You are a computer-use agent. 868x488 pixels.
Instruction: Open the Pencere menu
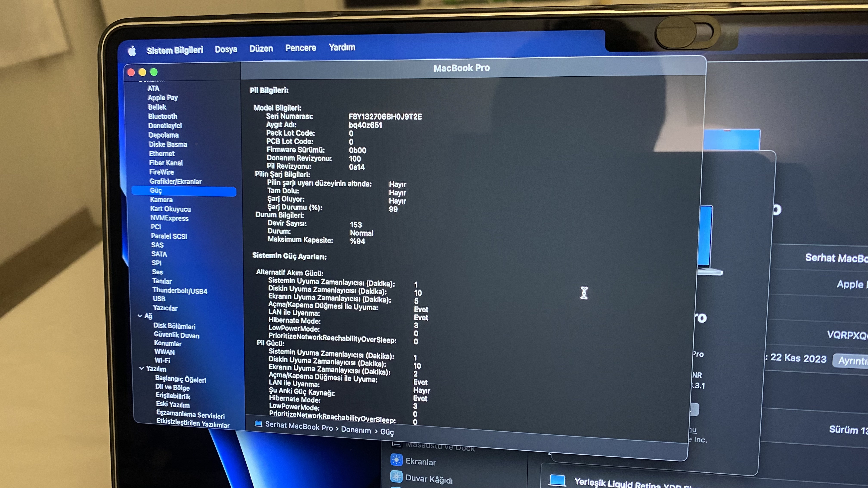coord(301,48)
